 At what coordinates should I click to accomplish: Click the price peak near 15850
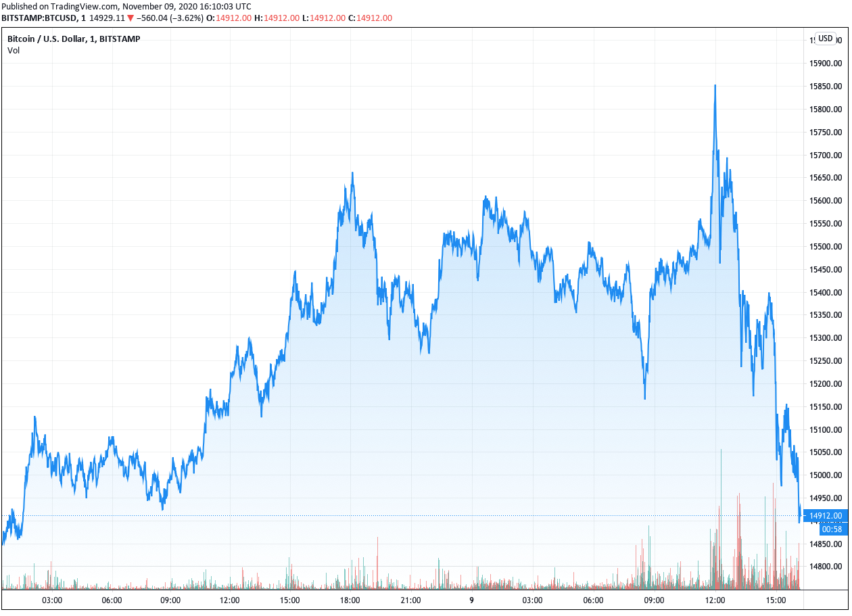pos(715,87)
